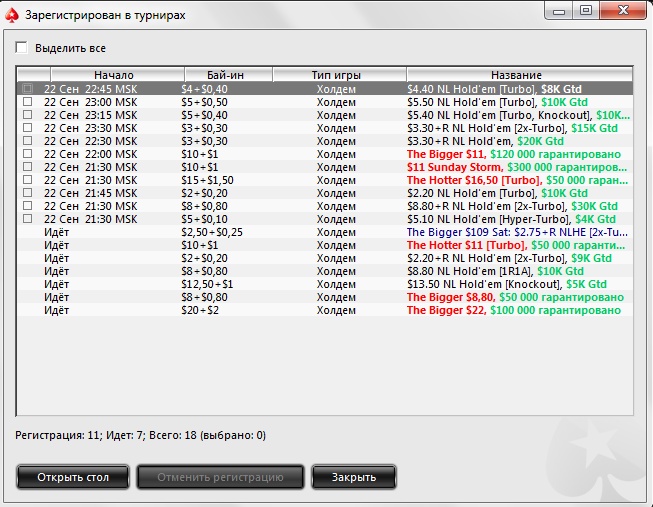Check the box for the 22:30 MSK tournament

pyautogui.click(x=27, y=140)
